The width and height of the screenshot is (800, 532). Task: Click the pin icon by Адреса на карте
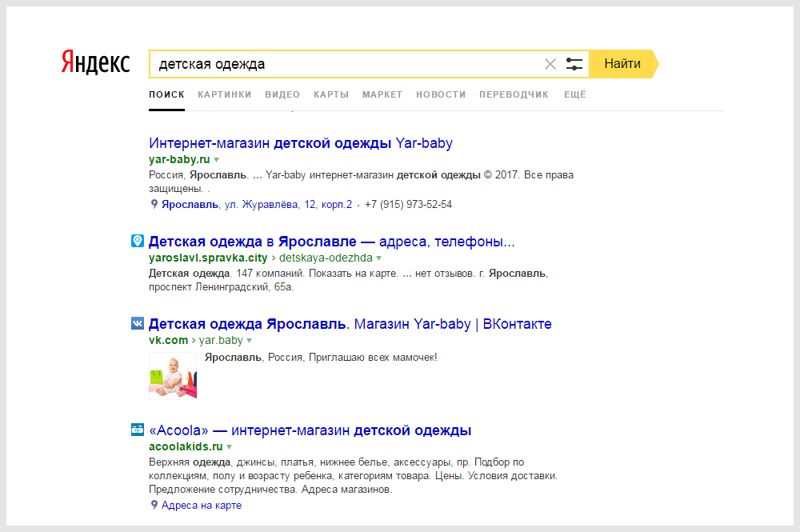154,506
